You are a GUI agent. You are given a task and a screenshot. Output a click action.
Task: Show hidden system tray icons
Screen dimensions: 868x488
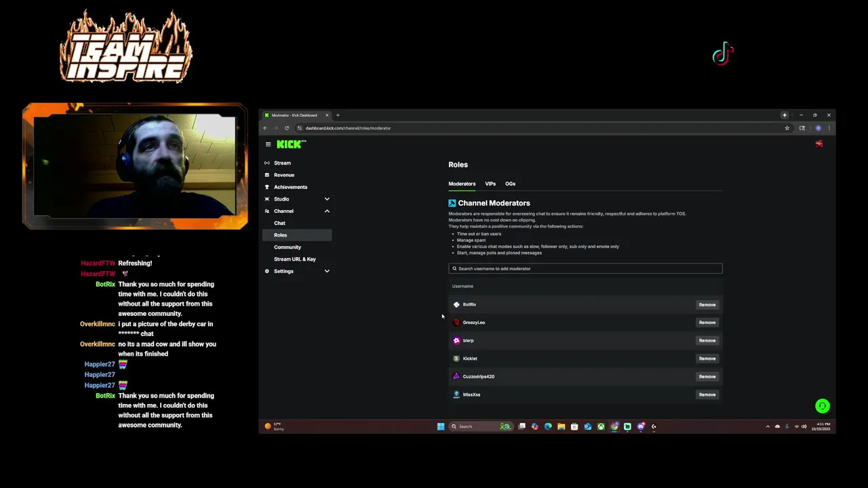[768, 426]
